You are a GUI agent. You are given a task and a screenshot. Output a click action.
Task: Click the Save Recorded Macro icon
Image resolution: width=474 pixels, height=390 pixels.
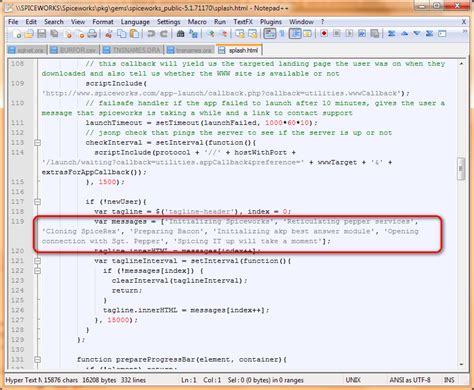[375, 34]
